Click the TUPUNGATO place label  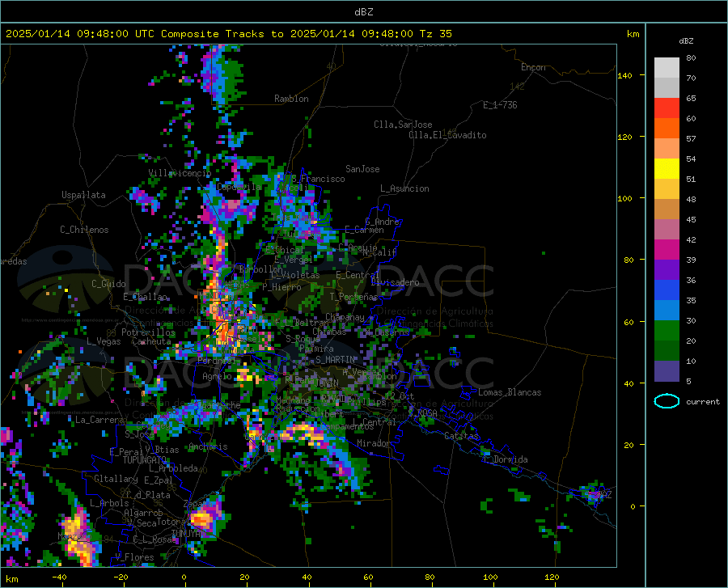(x=145, y=460)
